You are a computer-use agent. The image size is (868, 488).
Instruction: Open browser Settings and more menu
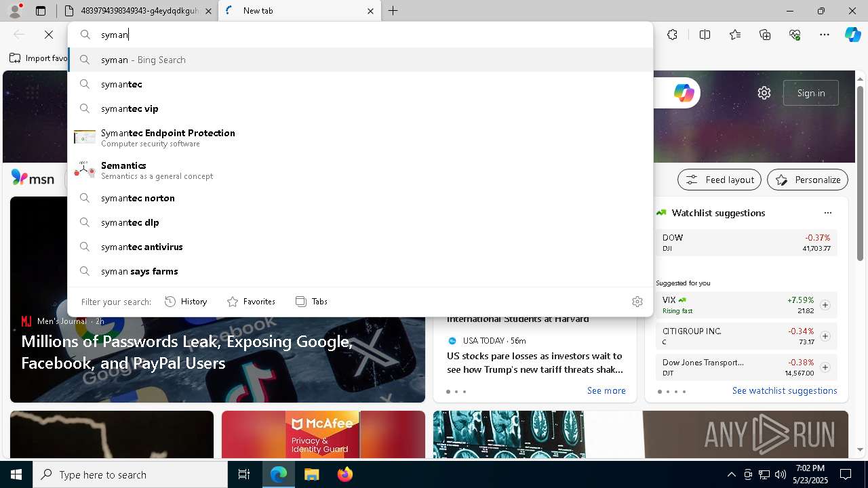[x=825, y=35]
